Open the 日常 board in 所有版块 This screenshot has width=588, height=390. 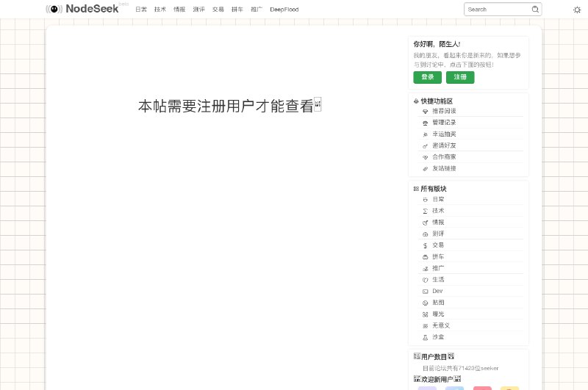point(438,199)
